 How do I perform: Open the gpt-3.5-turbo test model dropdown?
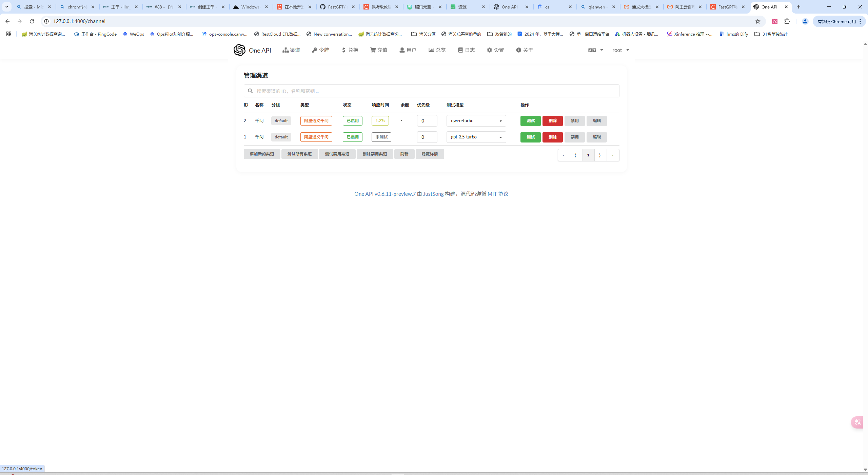point(476,137)
